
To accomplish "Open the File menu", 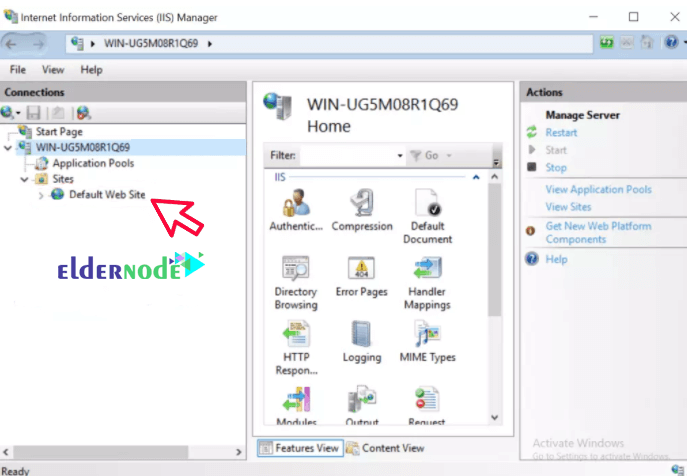I will (x=18, y=70).
